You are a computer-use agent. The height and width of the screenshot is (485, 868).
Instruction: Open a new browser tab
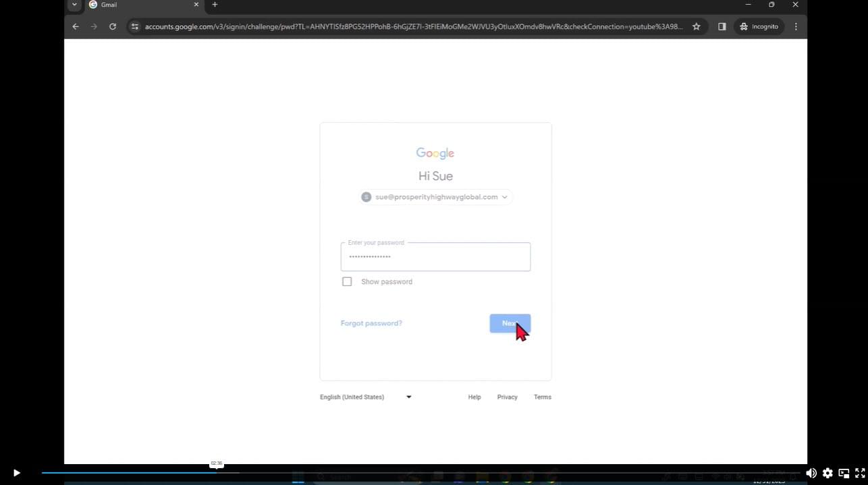click(x=215, y=5)
